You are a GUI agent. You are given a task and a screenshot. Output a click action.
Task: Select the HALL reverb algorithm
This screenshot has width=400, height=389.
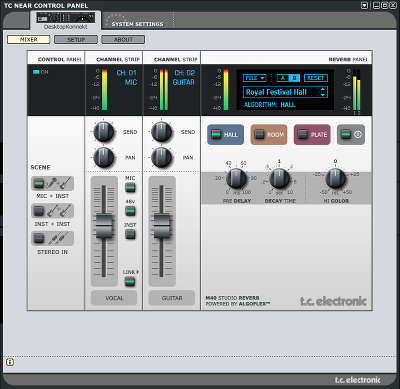(225, 135)
